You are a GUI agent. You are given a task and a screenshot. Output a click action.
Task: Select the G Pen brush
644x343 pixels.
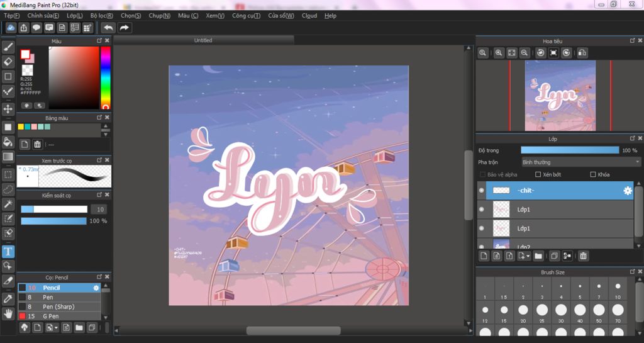(x=59, y=317)
